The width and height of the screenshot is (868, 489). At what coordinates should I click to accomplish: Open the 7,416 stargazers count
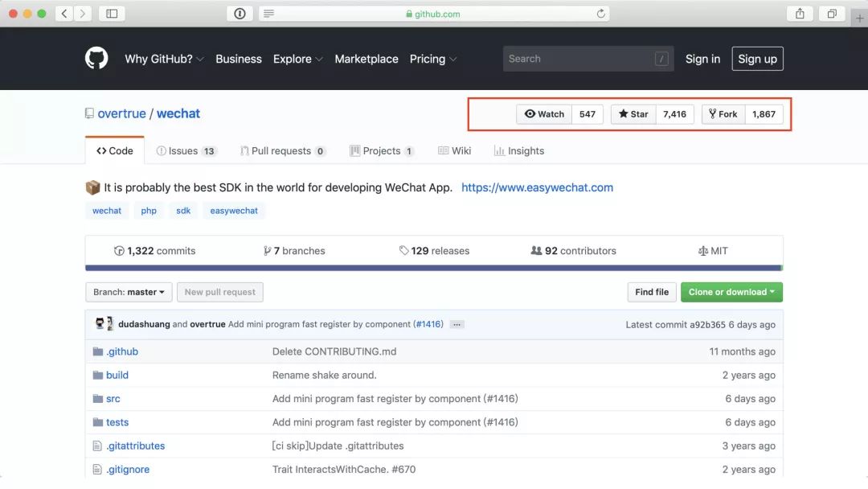pos(674,114)
